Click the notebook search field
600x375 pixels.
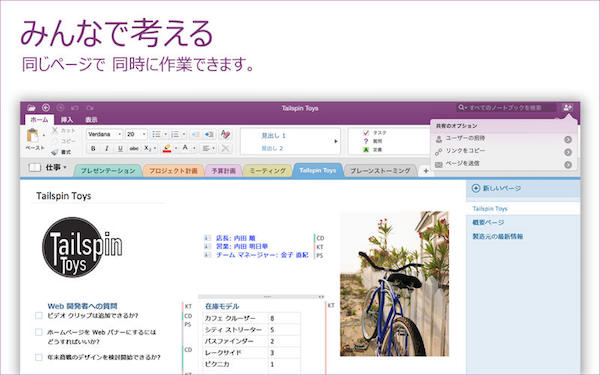pos(507,108)
